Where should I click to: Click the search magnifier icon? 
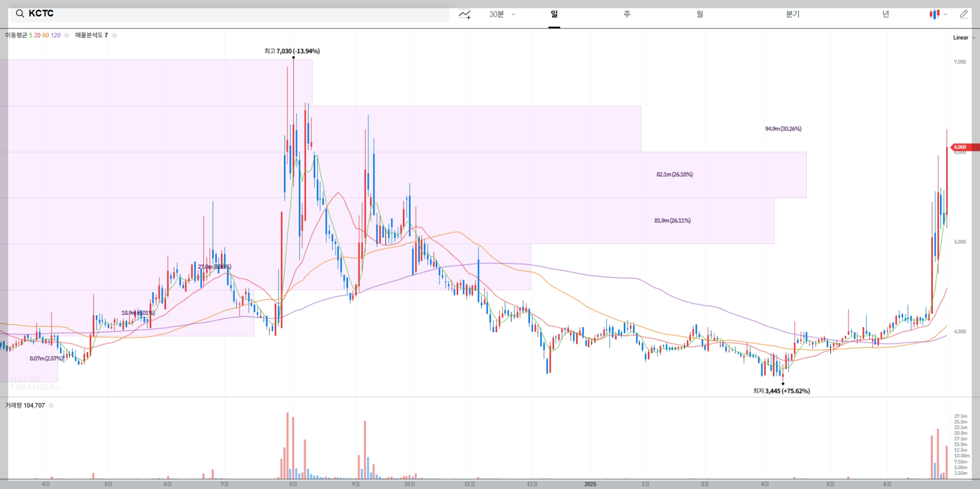tap(20, 14)
